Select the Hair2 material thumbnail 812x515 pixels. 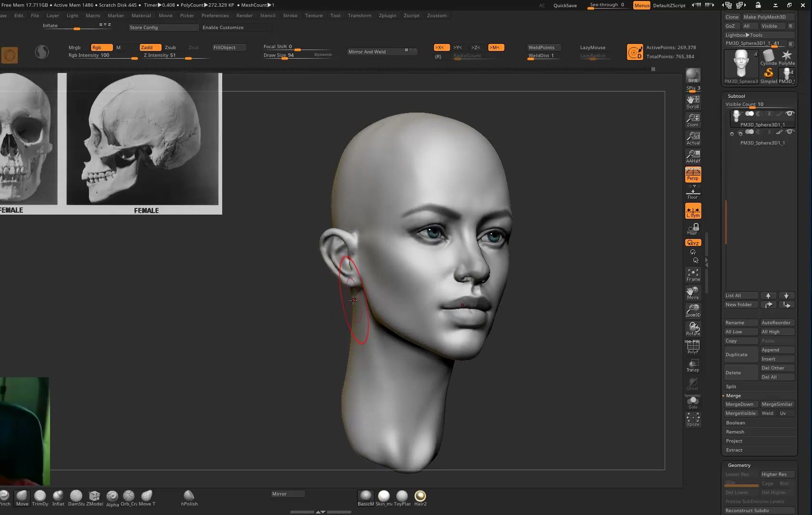click(420, 496)
